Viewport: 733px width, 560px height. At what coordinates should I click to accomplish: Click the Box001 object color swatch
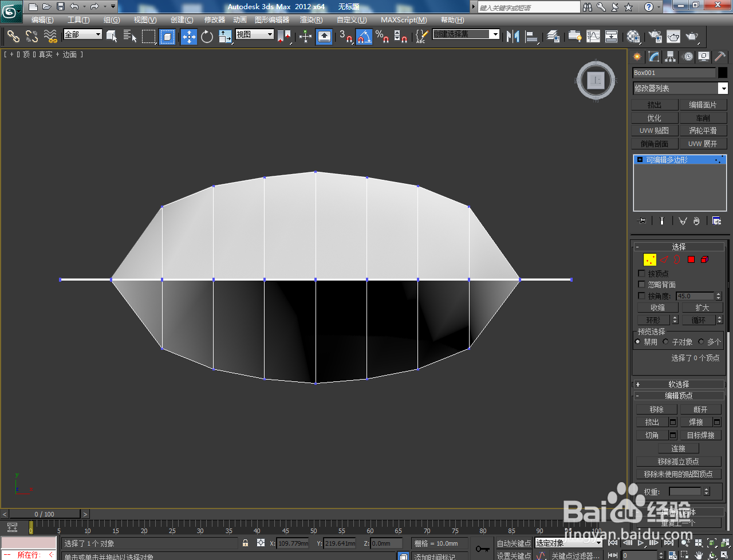coord(723,73)
